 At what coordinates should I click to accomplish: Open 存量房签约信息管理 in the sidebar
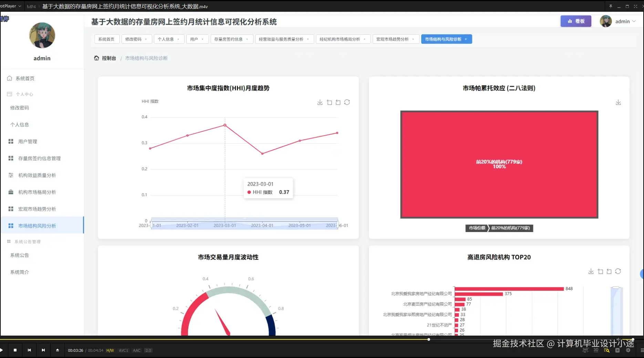click(42, 158)
